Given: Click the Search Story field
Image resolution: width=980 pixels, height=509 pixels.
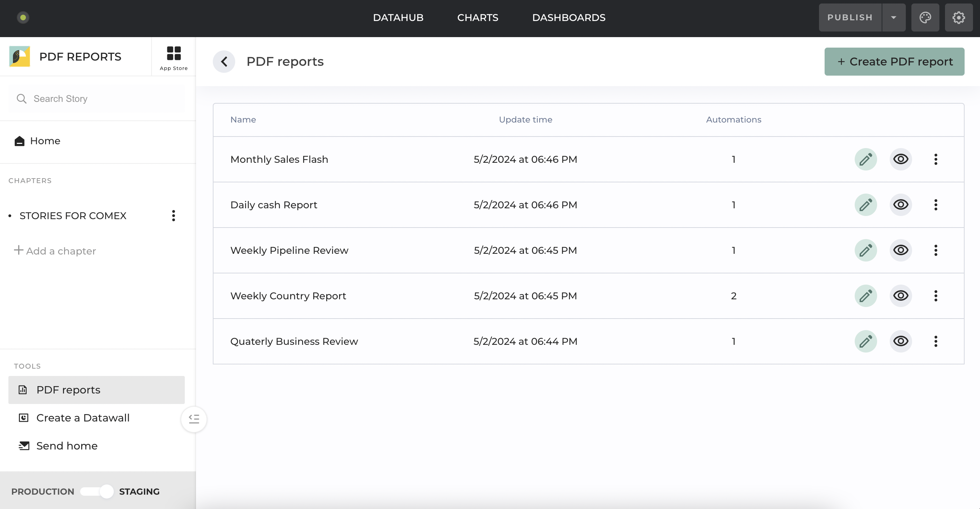Looking at the screenshot, I should click(97, 98).
